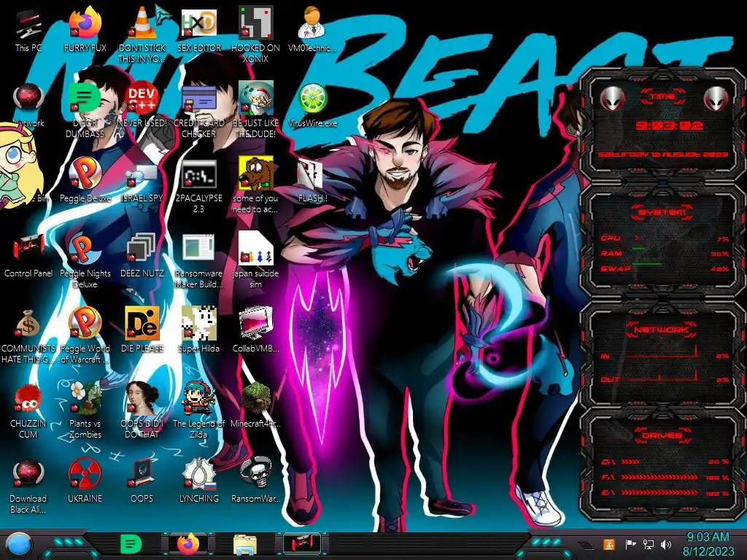This screenshot has width=747, height=560.
Task: Open the UKRAINE radiation symbol icon
Action: (x=85, y=474)
